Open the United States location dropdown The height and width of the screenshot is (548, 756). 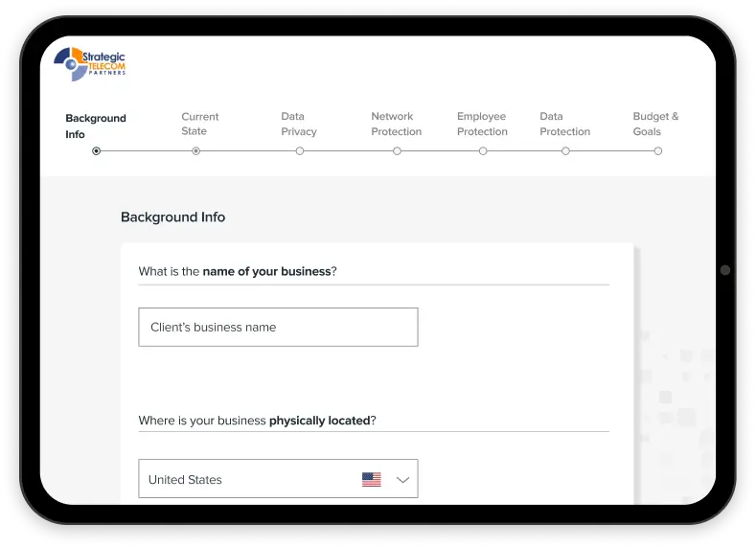click(x=278, y=479)
